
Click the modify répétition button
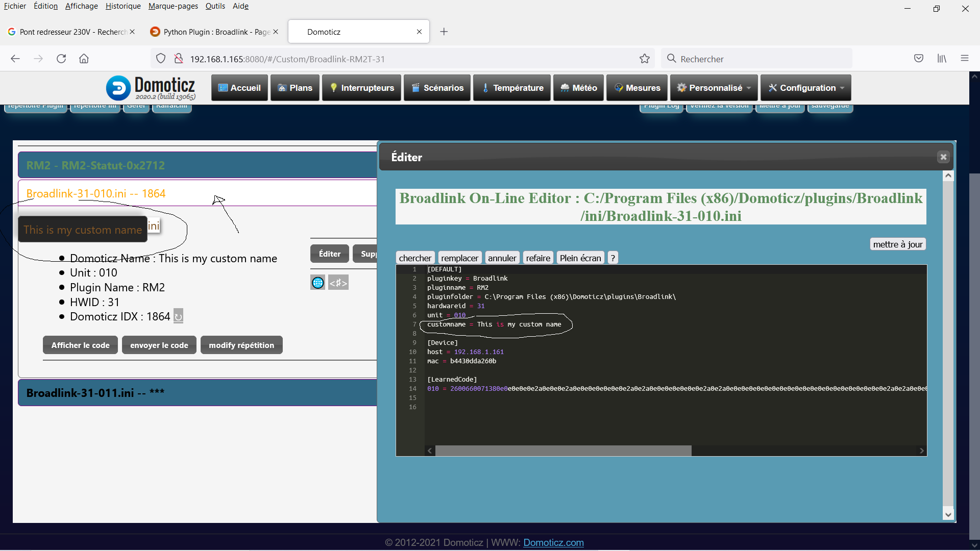coord(241,345)
